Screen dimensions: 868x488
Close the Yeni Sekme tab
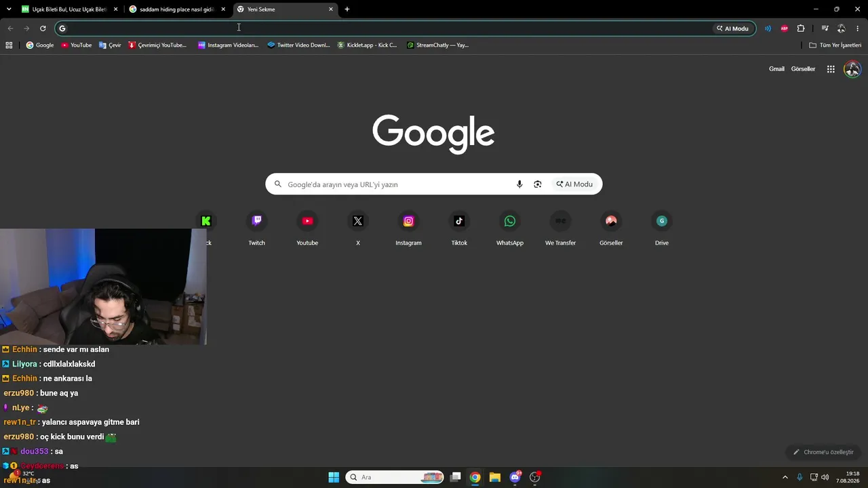[x=331, y=9]
